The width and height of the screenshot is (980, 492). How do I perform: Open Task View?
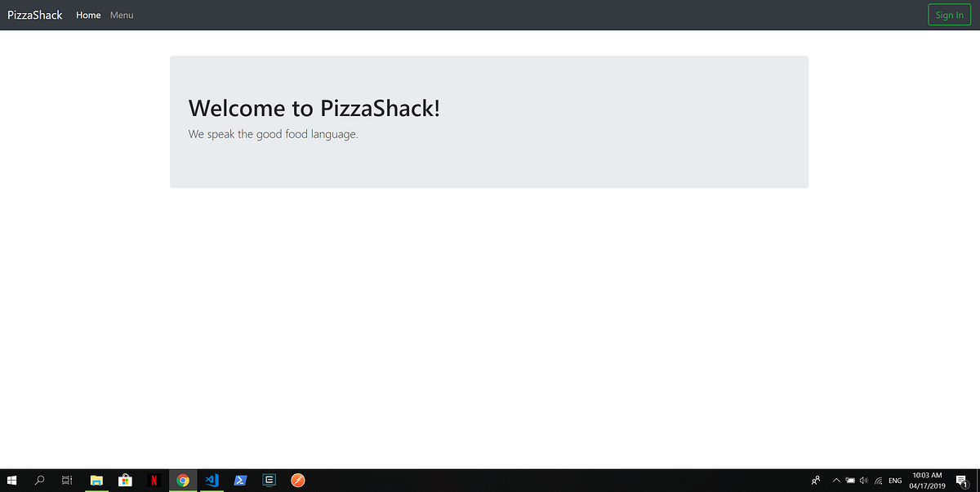pyautogui.click(x=67, y=481)
